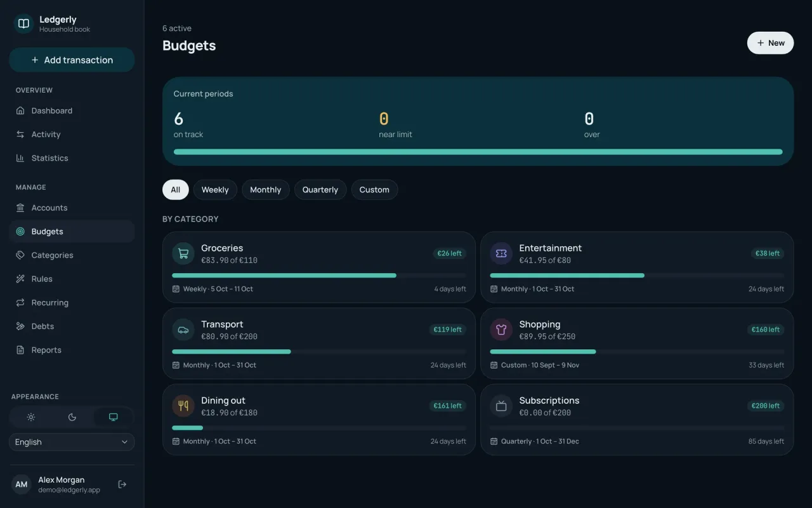This screenshot has height=508, width=812.
Task: Click the Alex Morgan profile name
Action: 61,480
